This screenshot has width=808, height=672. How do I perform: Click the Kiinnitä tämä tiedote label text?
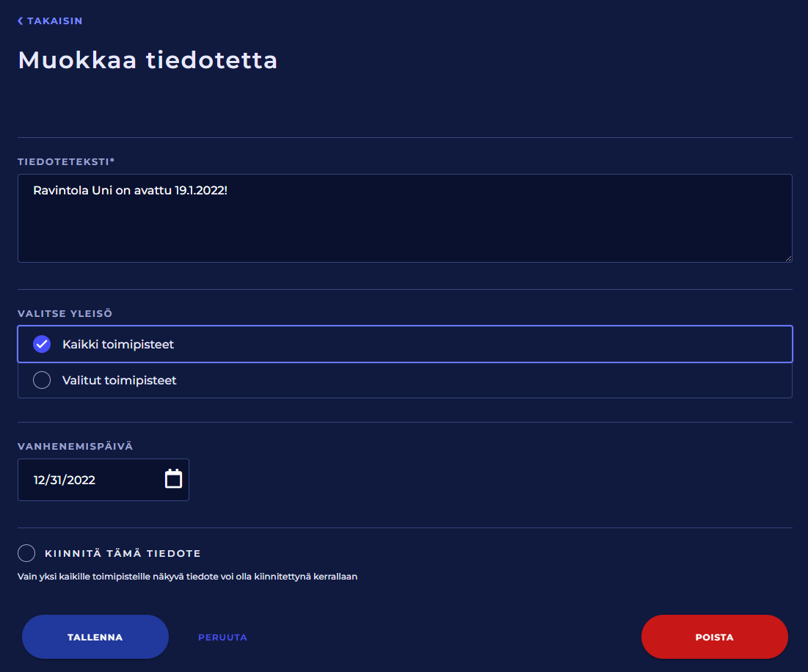[123, 553]
